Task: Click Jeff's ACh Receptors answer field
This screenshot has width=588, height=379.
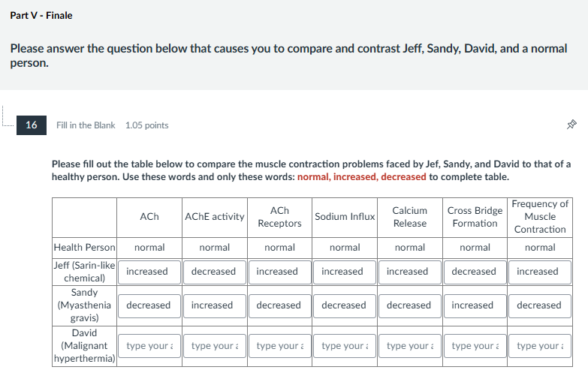Action: 279,272
